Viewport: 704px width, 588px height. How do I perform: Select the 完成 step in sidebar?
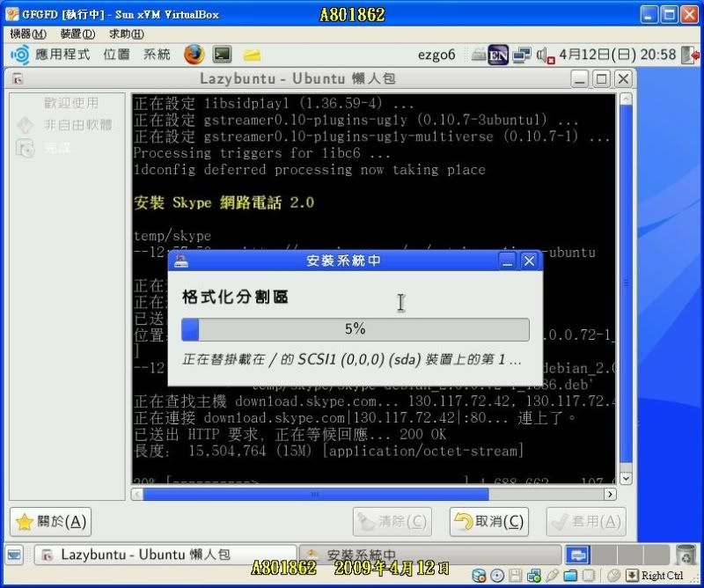[x=57, y=148]
